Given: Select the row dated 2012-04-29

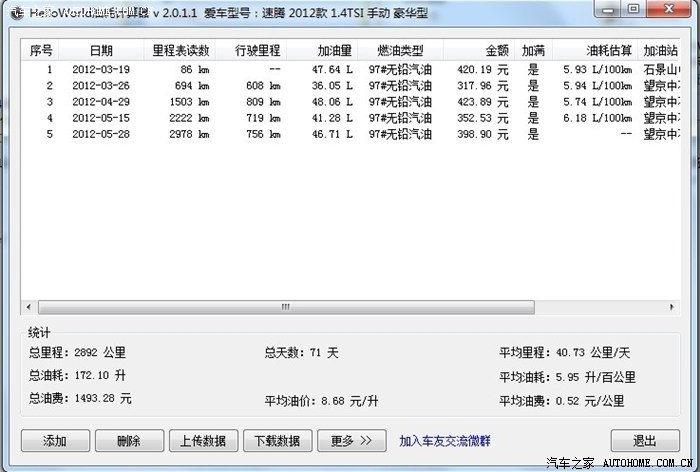Looking at the screenshot, I should 351,102.
